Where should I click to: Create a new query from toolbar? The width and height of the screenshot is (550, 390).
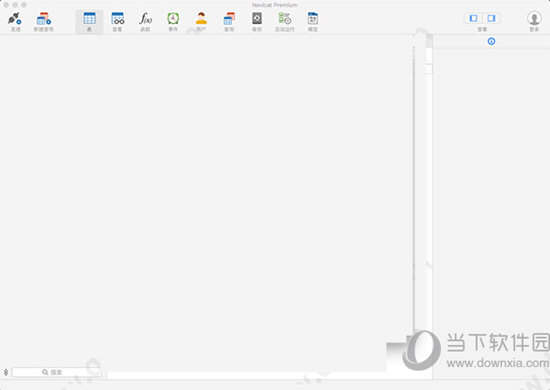[x=43, y=19]
